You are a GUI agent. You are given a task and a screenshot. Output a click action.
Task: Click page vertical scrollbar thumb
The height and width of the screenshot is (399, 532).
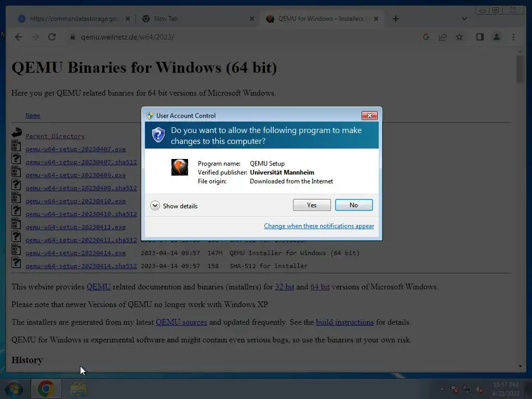[x=520, y=69]
